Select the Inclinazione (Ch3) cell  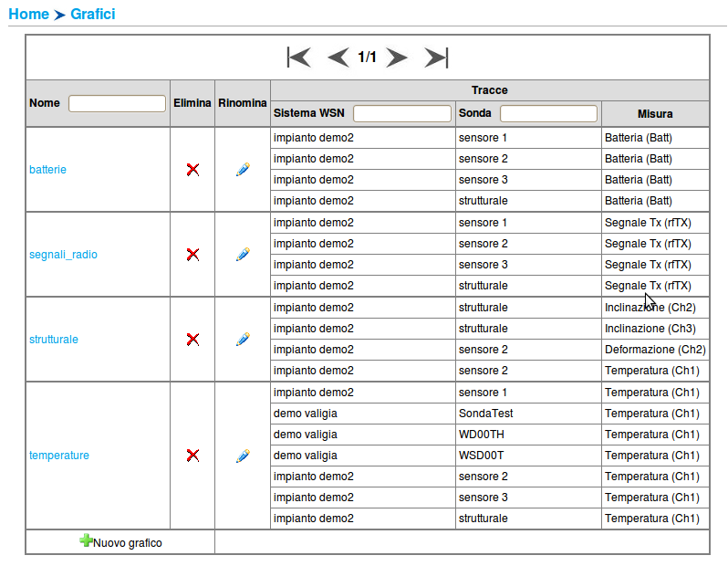(655, 329)
